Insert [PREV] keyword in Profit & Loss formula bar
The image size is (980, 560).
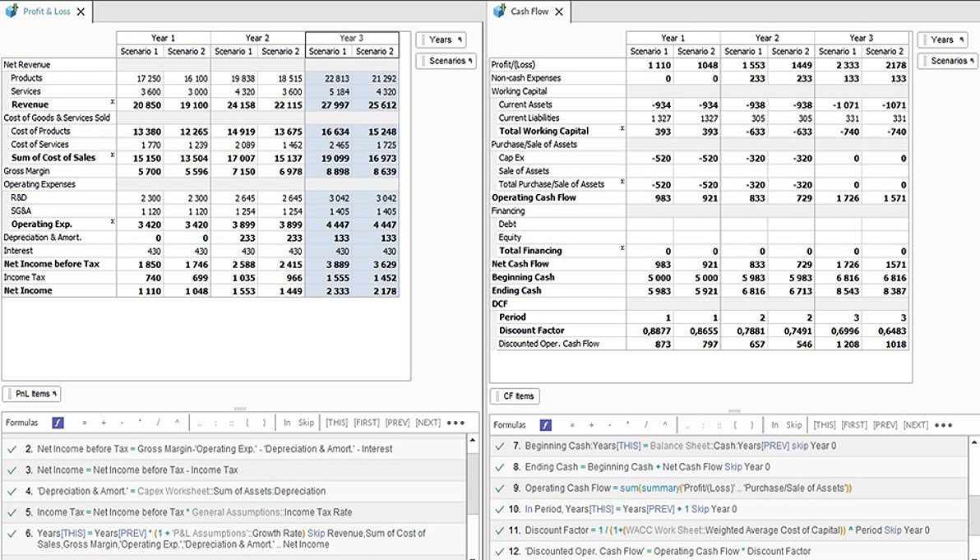coord(397,423)
